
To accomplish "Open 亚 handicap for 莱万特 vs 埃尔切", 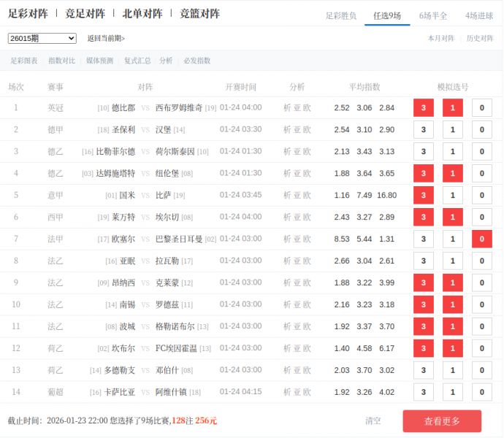I will pos(297,218).
